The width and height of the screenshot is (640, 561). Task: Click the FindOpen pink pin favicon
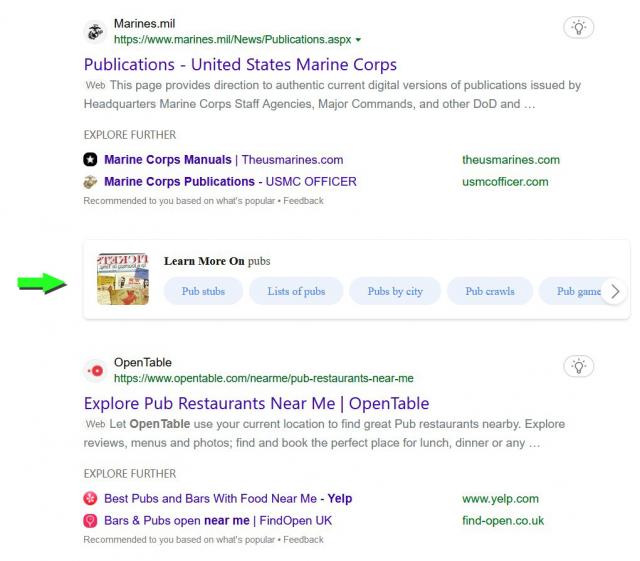tap(90, 521)
